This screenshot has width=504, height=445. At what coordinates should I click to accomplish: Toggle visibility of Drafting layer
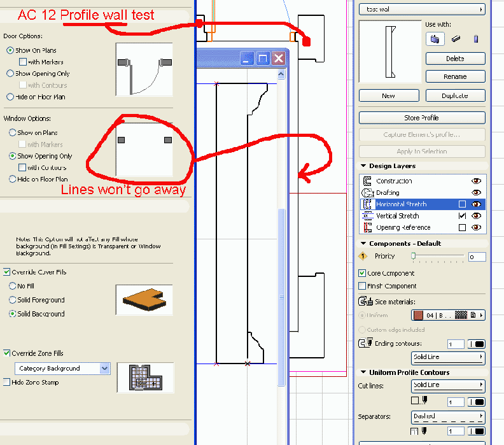click(x=476, y=193)
